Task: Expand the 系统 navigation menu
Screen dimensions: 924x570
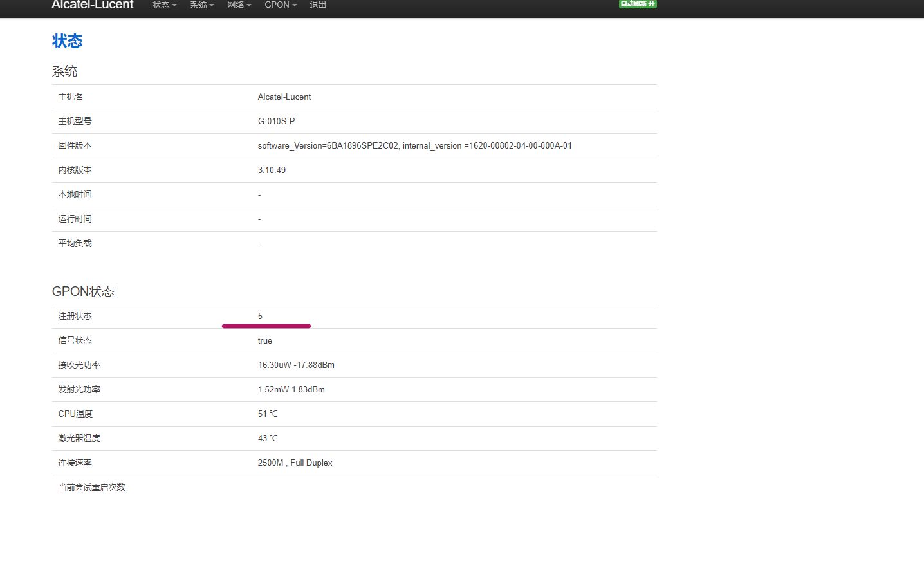Action: click(201, 5)
